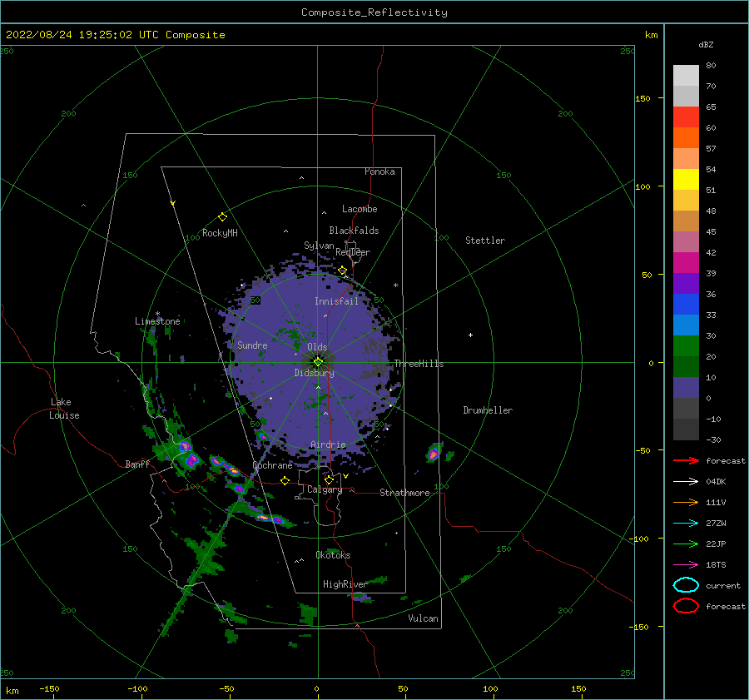Click the RockyMH label
The width and height of the screenshot is (749, 700).
pyautogui.click(x=220, y=233)
